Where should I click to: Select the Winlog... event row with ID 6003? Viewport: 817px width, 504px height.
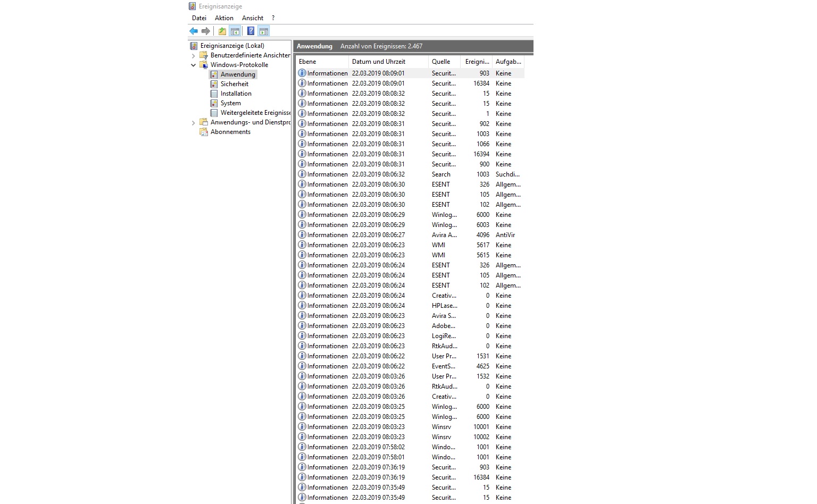coord(410,224)
